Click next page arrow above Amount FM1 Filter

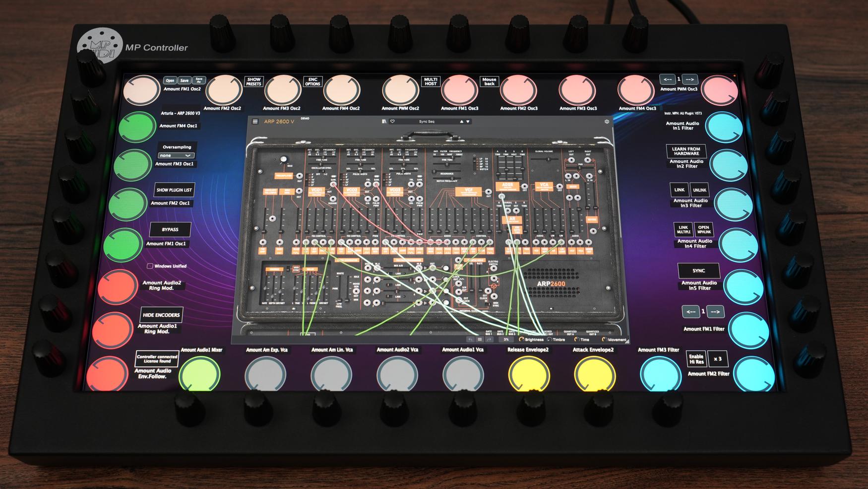click(x=715, y=312)
